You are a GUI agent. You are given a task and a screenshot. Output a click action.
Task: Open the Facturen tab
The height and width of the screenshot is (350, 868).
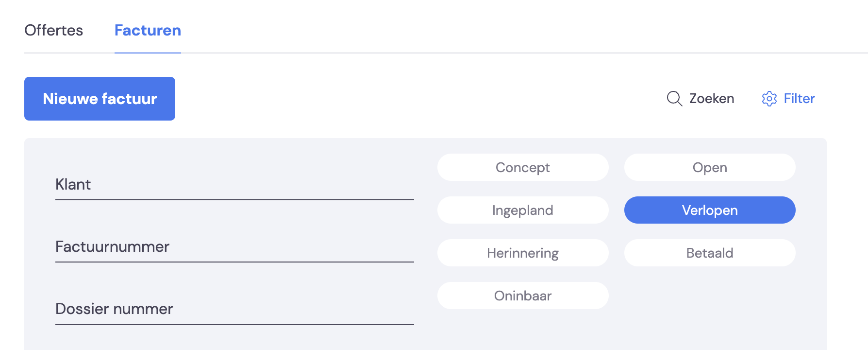148,30
